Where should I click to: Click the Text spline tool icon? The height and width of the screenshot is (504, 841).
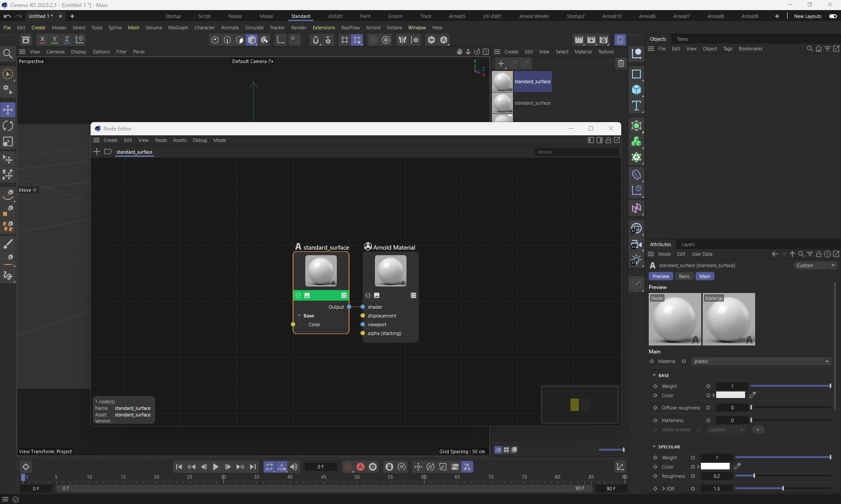pos(636,106)
